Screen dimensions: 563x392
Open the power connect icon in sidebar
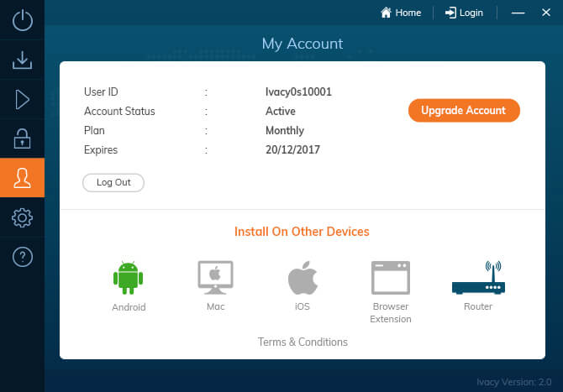(22, 20)
